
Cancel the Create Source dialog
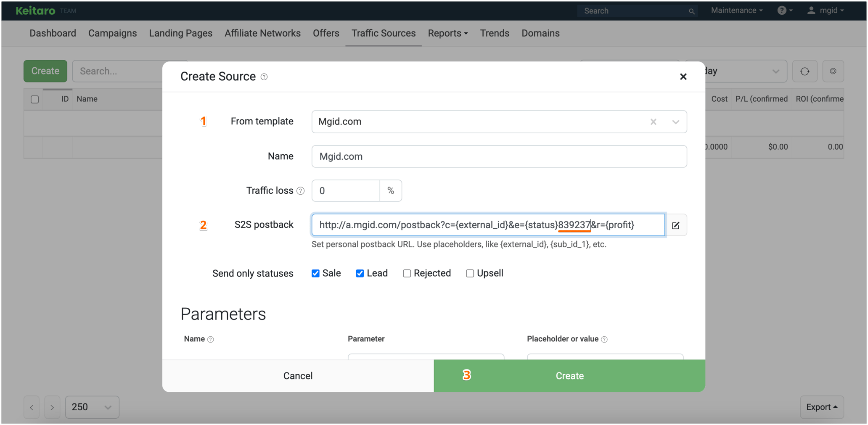click(298, 375)
